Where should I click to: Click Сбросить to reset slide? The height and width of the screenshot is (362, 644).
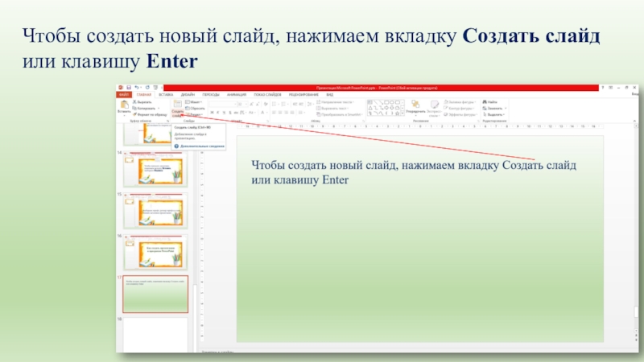[195, 109]
